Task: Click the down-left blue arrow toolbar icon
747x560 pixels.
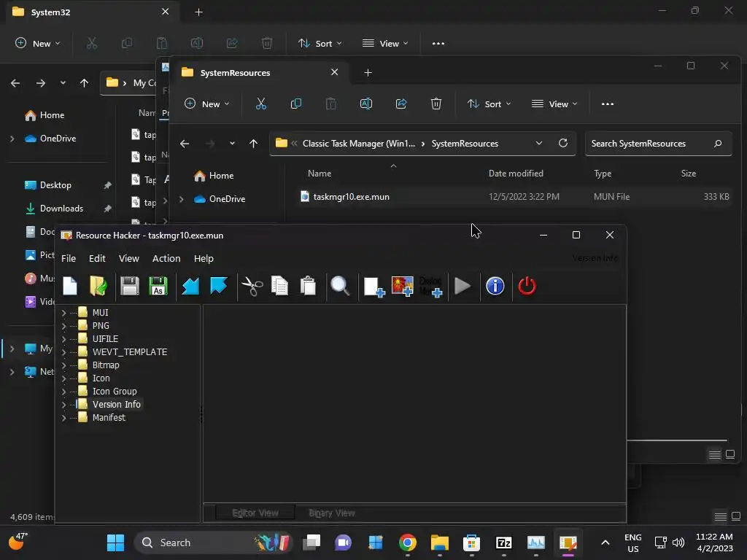Action: coord(190,286)
